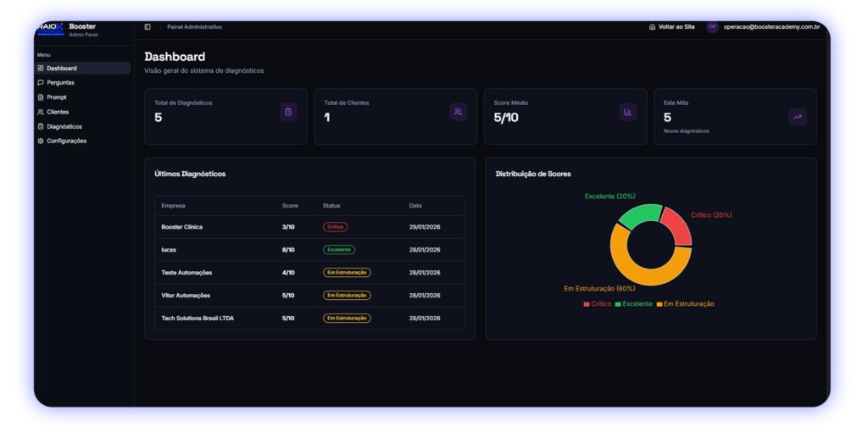Click the bar chart icon in Score Médio
The height and width of the screenshot is (427, 868).
[x=627, y=112]
